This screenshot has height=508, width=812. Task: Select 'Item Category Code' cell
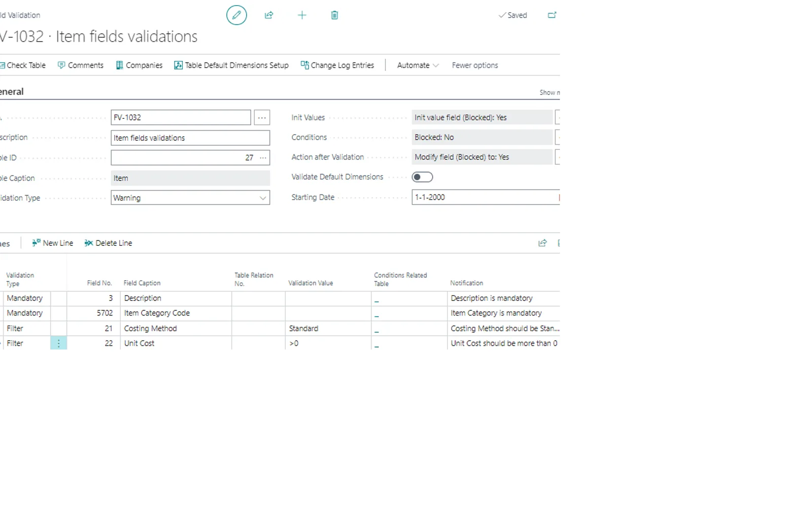176,313
